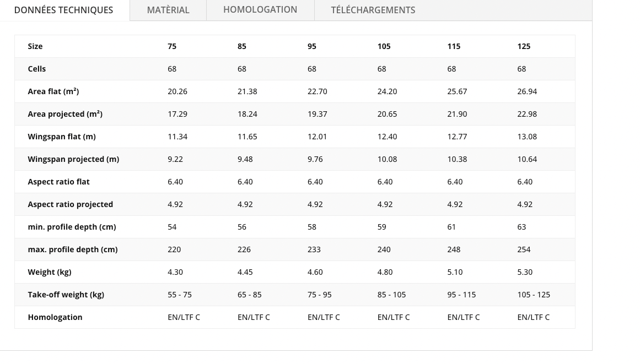Click Area projected value 22.98
This screenshot has height=364, width=640.
[527, 114]
